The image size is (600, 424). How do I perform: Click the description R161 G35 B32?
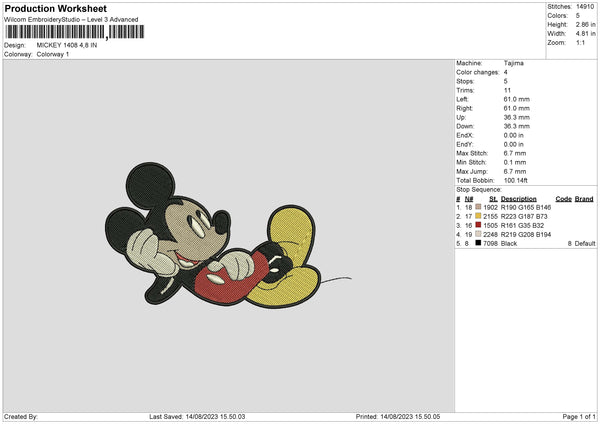[x=522, y=225]
